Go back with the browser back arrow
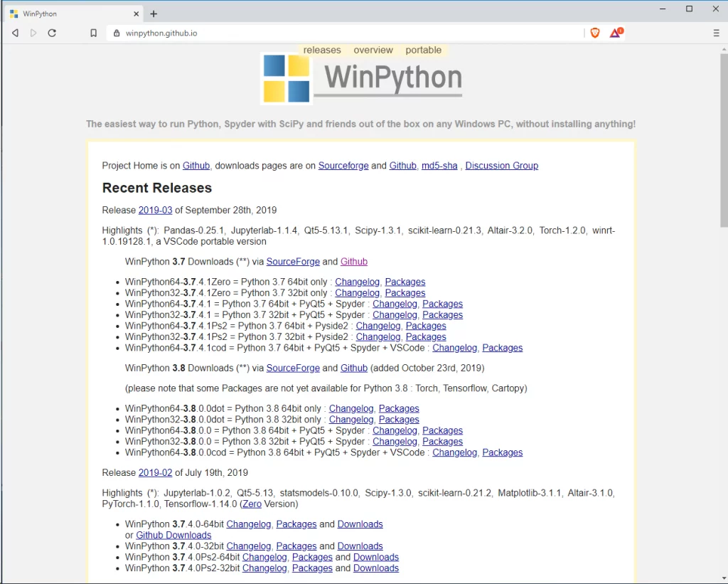728x584 pixels. click(x=16, y=33)
